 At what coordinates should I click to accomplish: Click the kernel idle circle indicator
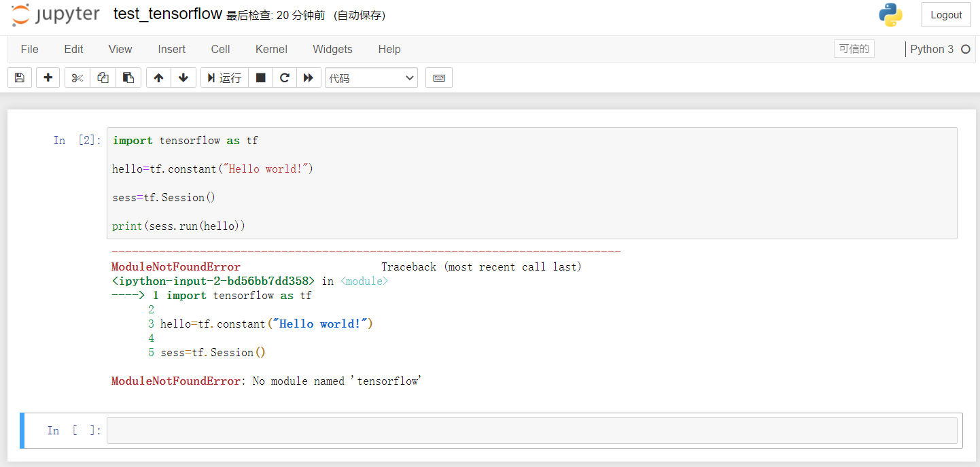click(965, 49)
